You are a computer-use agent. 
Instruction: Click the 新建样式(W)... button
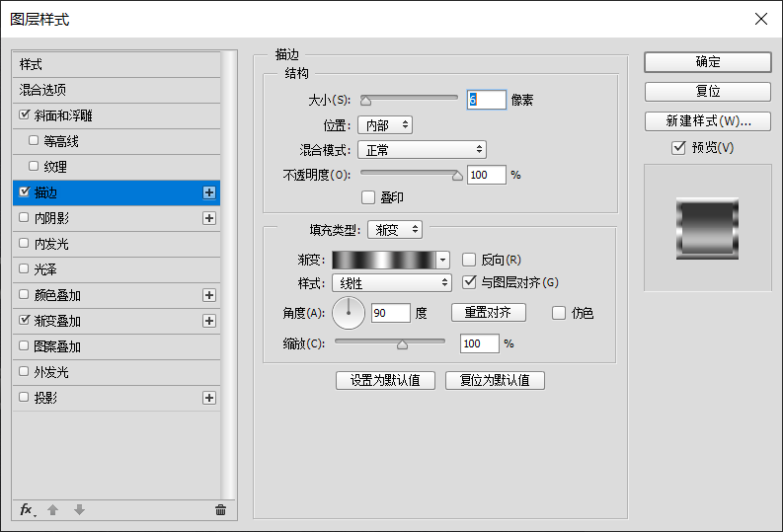(708, 121)
